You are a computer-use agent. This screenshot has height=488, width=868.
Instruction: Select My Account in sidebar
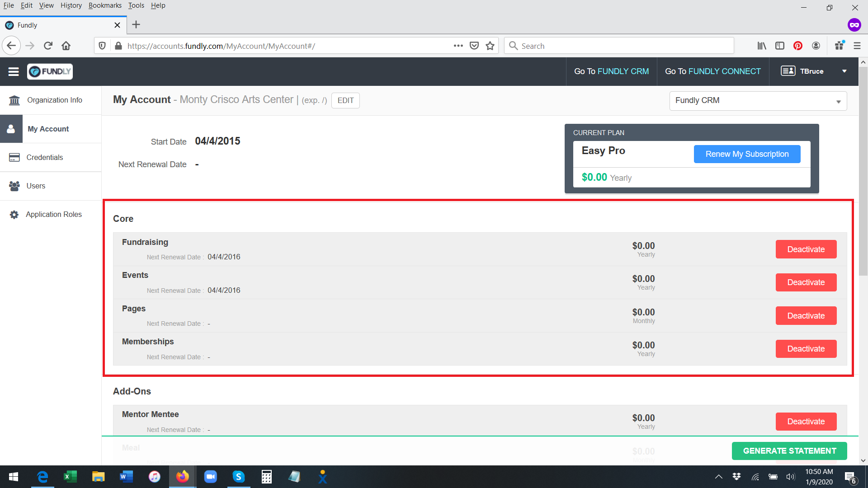pyautogui.click(x=51, y=129)
